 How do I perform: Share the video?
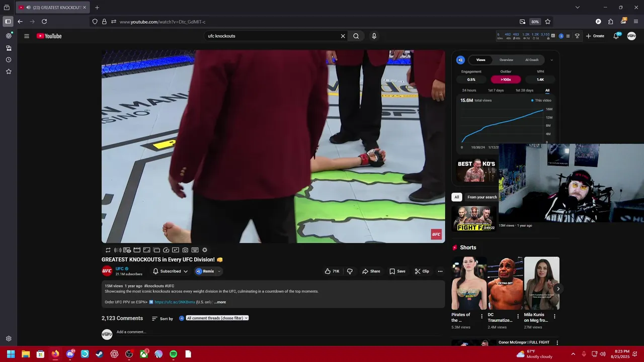(371, 271)
